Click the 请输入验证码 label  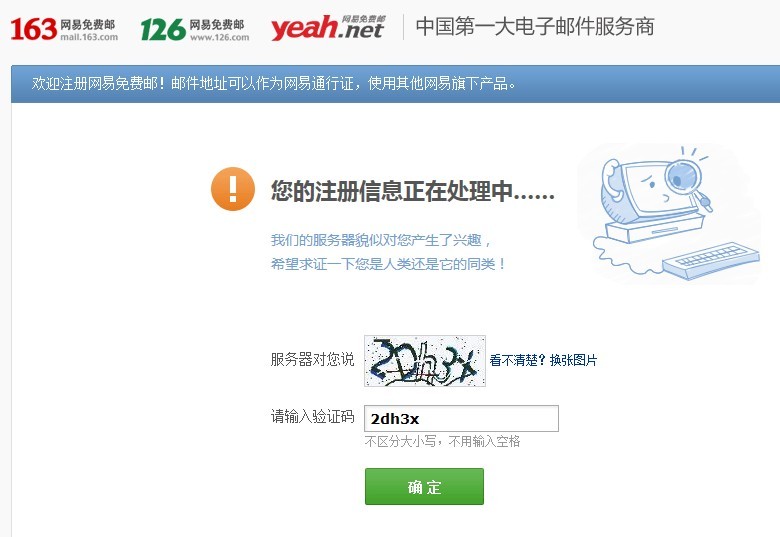click(312, 416)
